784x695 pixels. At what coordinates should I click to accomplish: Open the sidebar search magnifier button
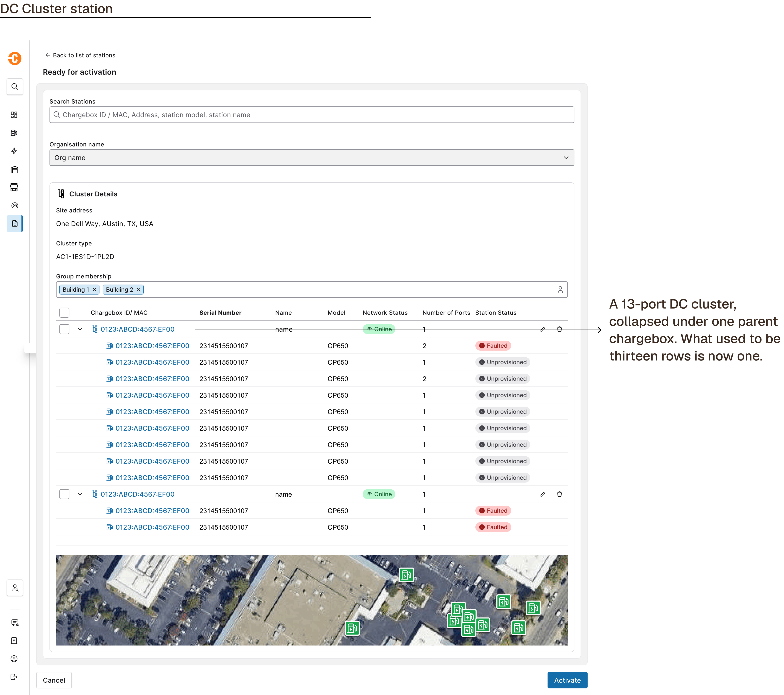[x=15, y=87]
